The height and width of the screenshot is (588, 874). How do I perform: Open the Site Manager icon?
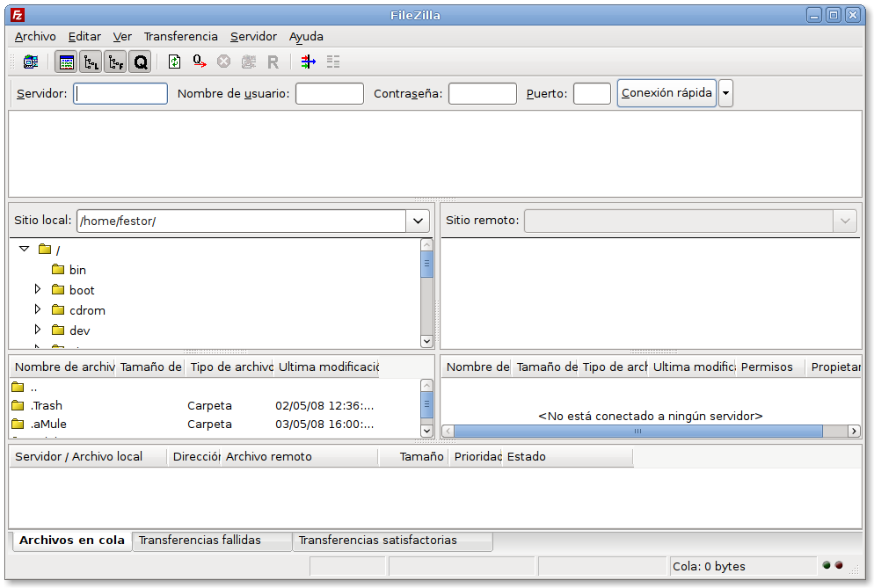(31, 62)
